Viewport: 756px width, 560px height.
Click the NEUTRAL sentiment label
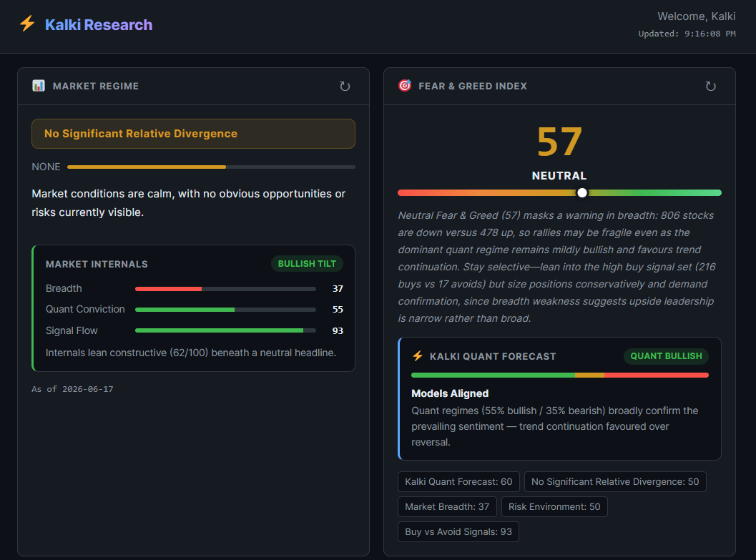559,175
